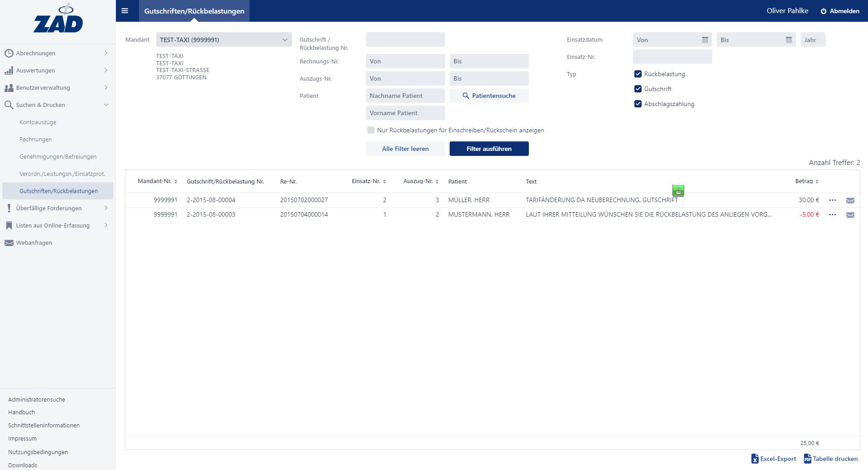The width and height of the screenshot is (868, 470).
Task: Click the Alle Filter leeren button
Action: [405, 149]
